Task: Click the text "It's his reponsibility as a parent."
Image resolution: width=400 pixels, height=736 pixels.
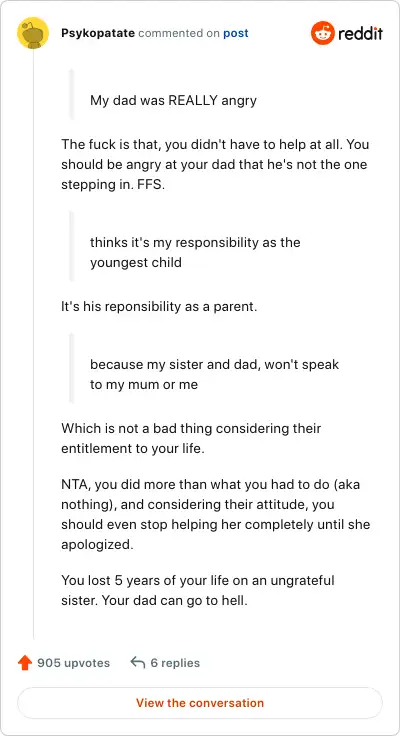Action: click(x=159, y=307)
